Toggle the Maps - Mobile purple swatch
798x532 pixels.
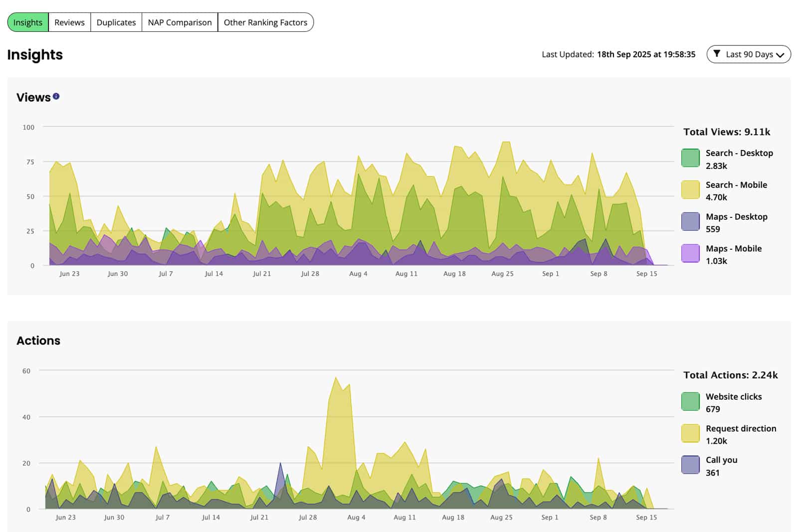click(x=690, y=253)
